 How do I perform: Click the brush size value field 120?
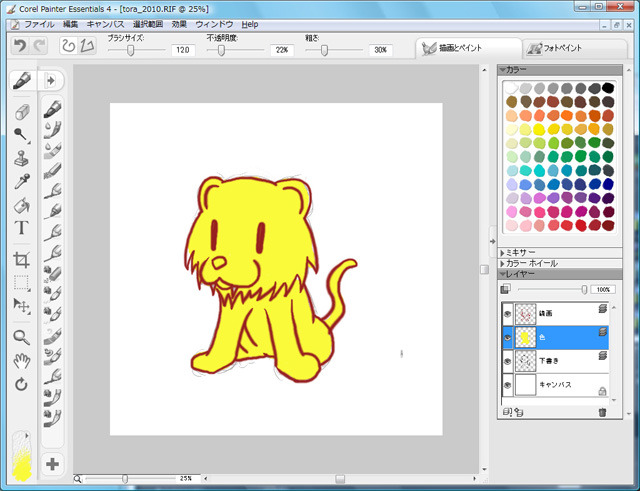tap(183, 50)
